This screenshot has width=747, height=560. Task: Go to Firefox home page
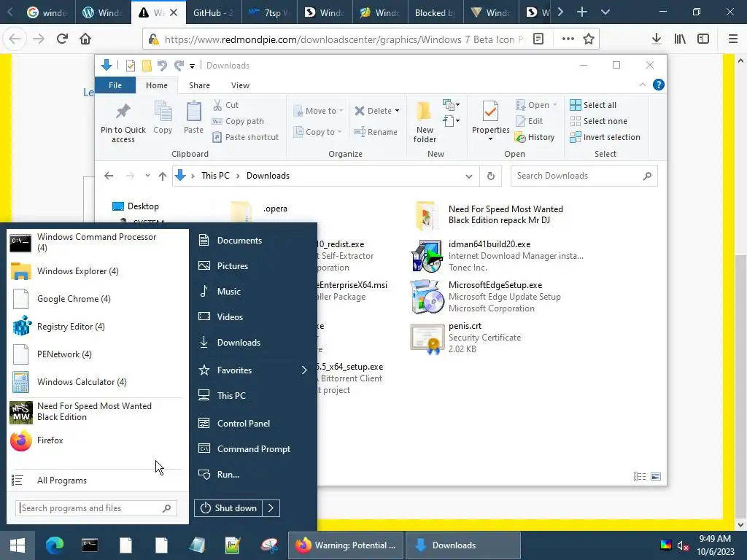[x=85, y=39]
